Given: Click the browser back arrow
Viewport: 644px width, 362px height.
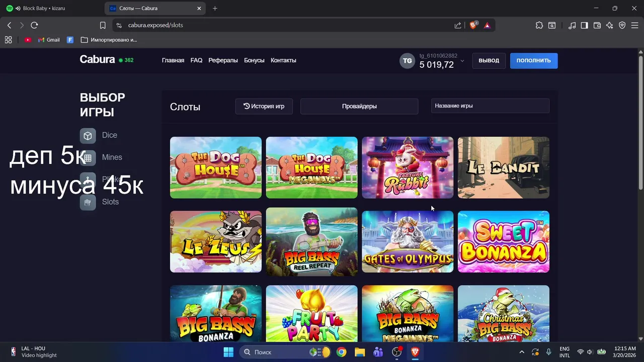Looking at the screenshot, I should pyautogui.click(x=9, y=25).
